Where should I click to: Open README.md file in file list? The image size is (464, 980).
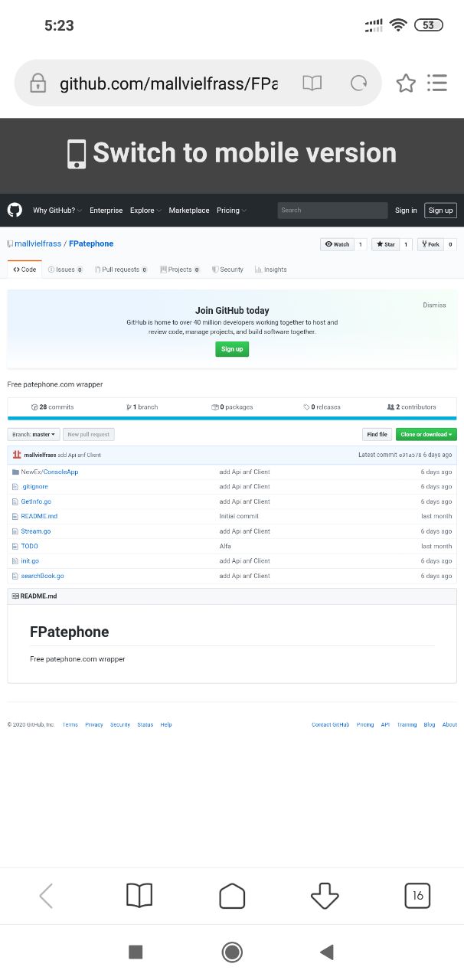[39, 516]
